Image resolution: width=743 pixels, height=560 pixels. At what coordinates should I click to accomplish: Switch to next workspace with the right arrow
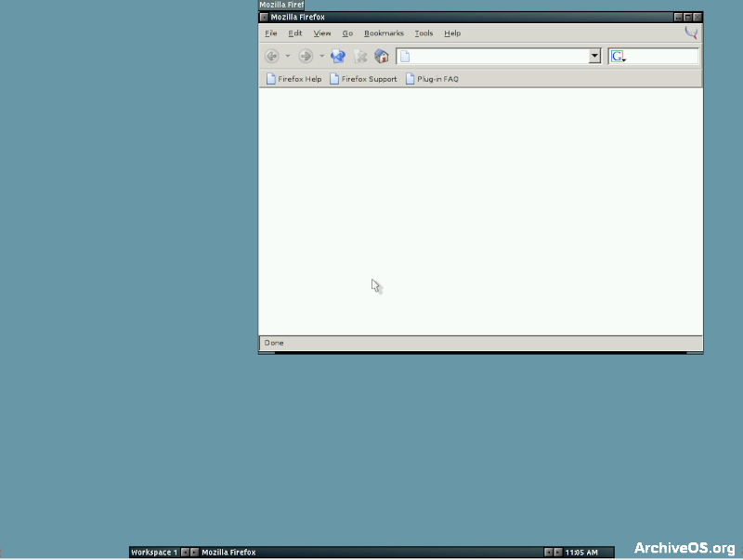[x=194, y=553]
